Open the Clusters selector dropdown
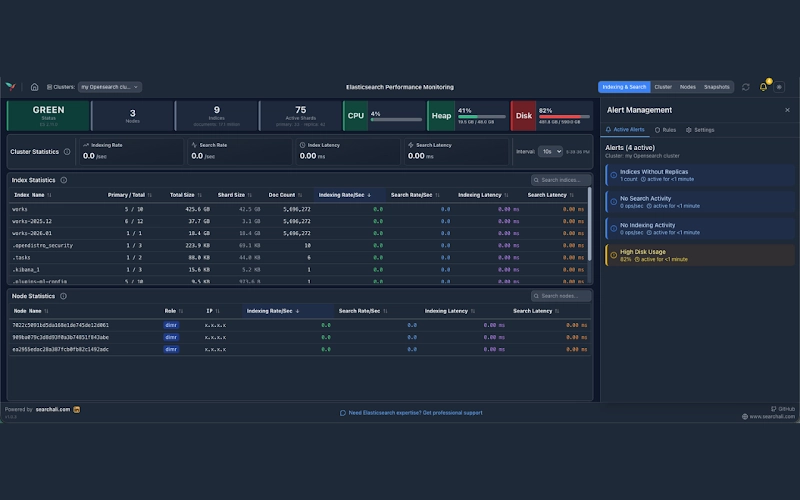 [110, 87]
